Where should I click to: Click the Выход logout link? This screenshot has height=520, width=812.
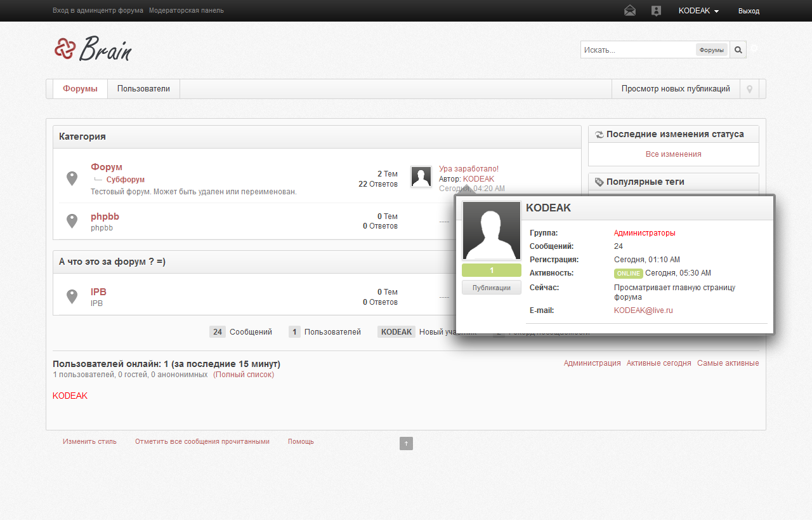[x=749, y=11]
